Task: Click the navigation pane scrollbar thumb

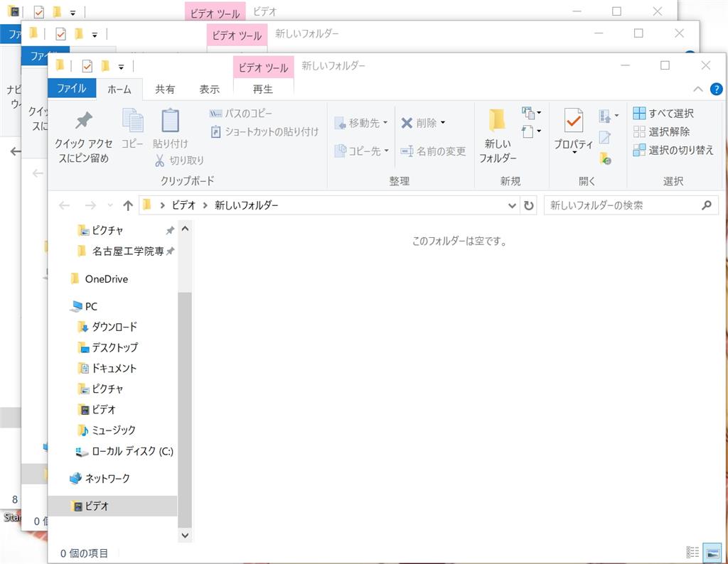Action: tap(185, 410)
